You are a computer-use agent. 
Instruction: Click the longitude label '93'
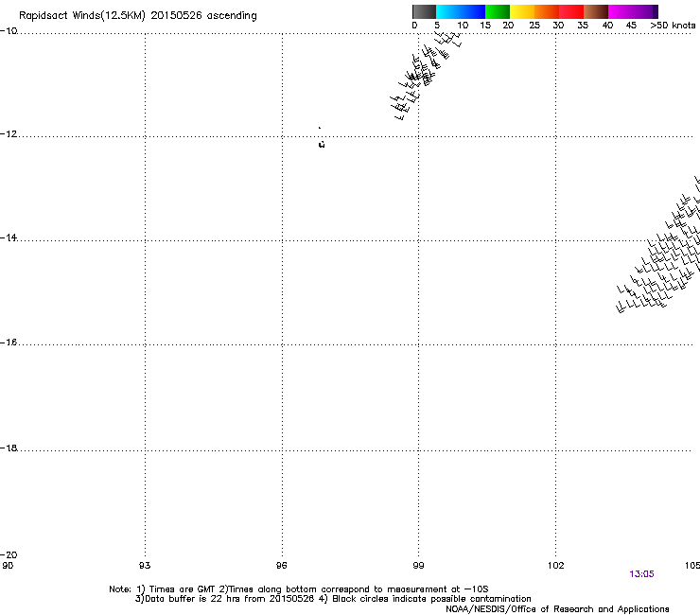(x=145, y=566)
